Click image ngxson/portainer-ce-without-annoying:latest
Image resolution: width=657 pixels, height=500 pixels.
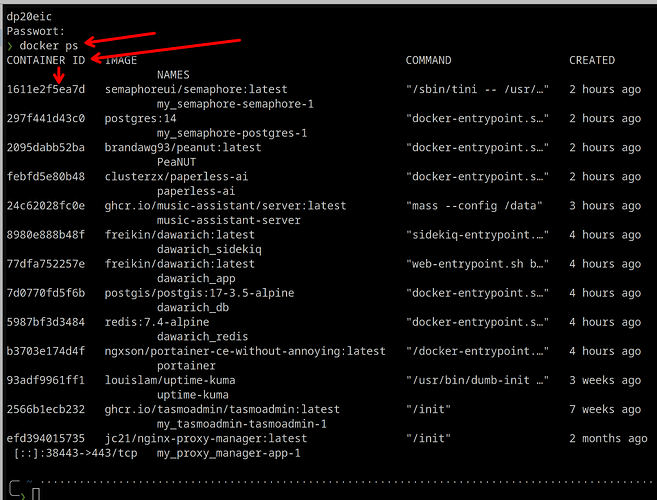(245, 351)
